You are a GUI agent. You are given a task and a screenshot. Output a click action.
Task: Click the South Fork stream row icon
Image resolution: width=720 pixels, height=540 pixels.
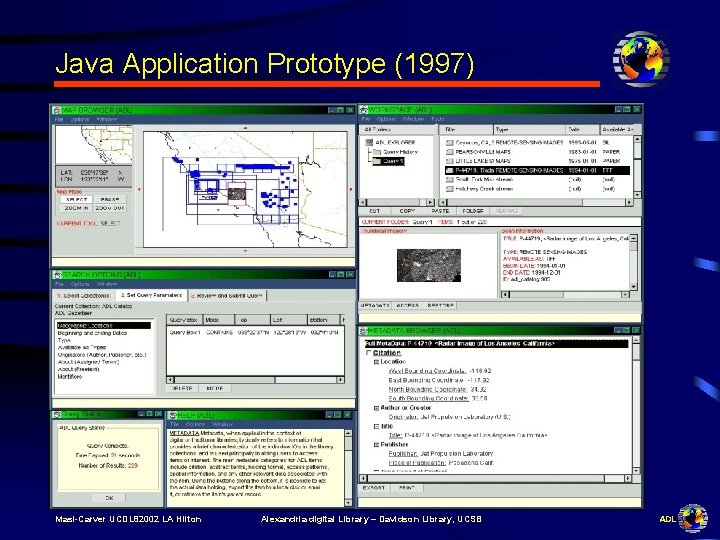click(450, 180)
